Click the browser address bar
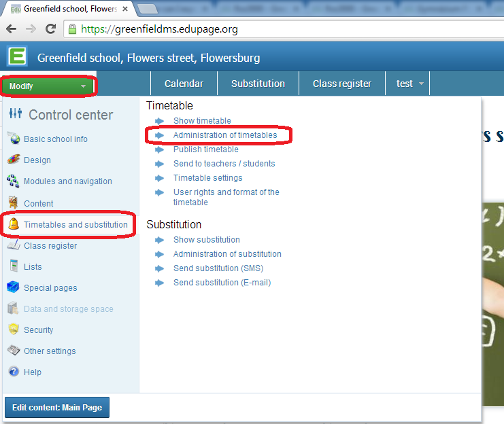The width and height of the screenshot is (504, 424). coord(272,29)
